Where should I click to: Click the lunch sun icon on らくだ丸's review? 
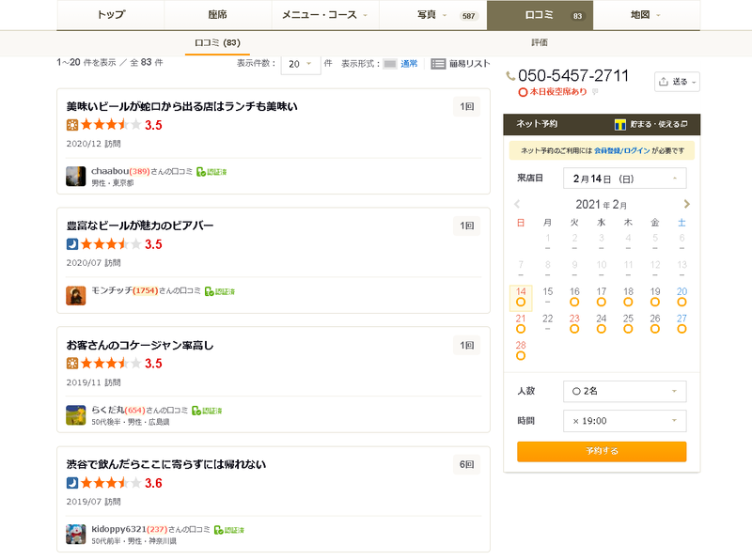pos(72,364)
